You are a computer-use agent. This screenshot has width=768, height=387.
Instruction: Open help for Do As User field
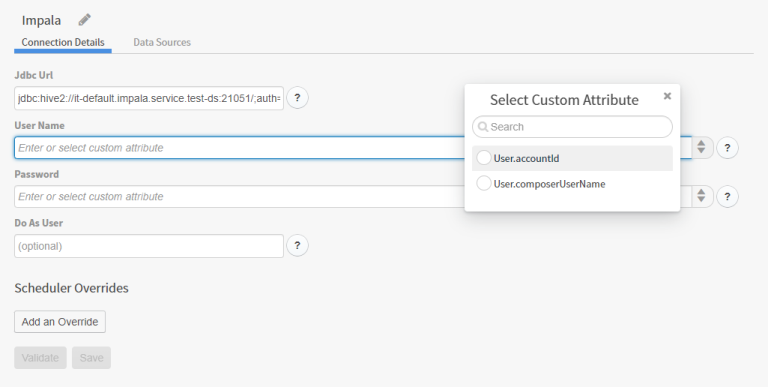[297, 245]
